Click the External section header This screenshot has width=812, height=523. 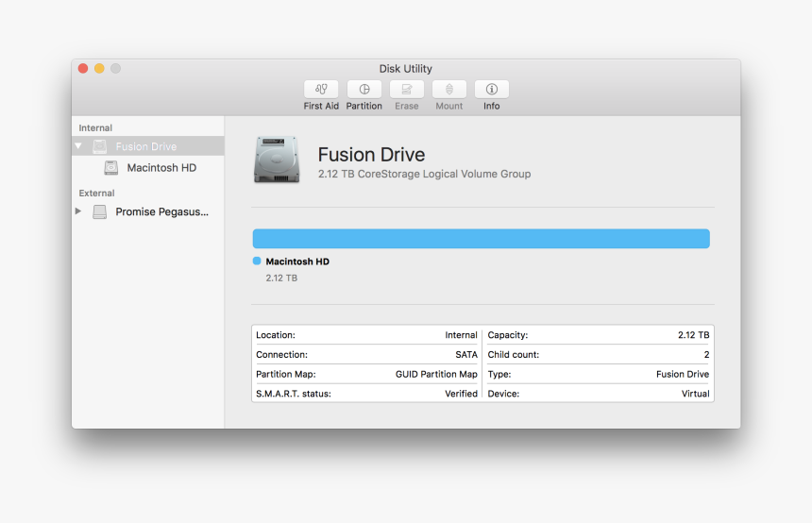(96, 194)
